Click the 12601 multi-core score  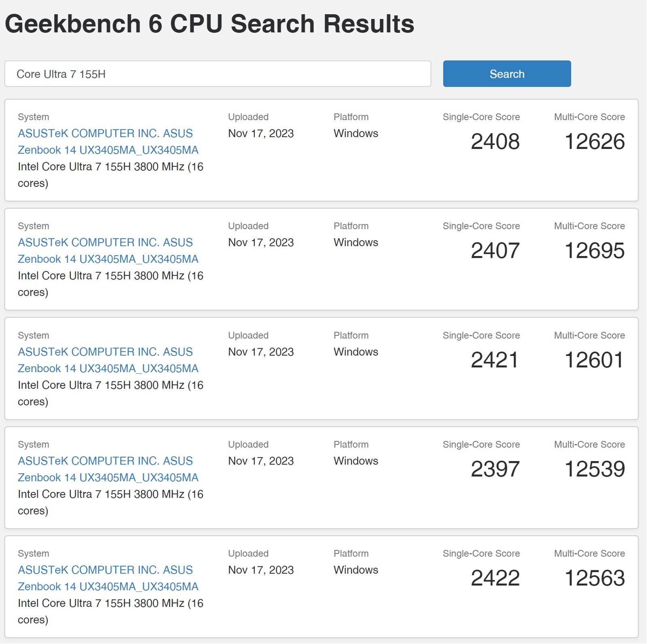[594, 360]
